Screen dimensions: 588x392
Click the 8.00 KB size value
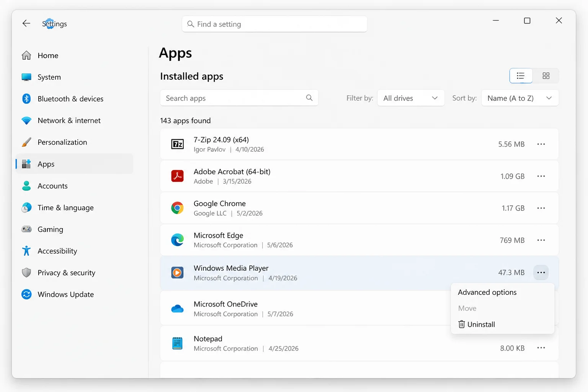coord(512,348)
